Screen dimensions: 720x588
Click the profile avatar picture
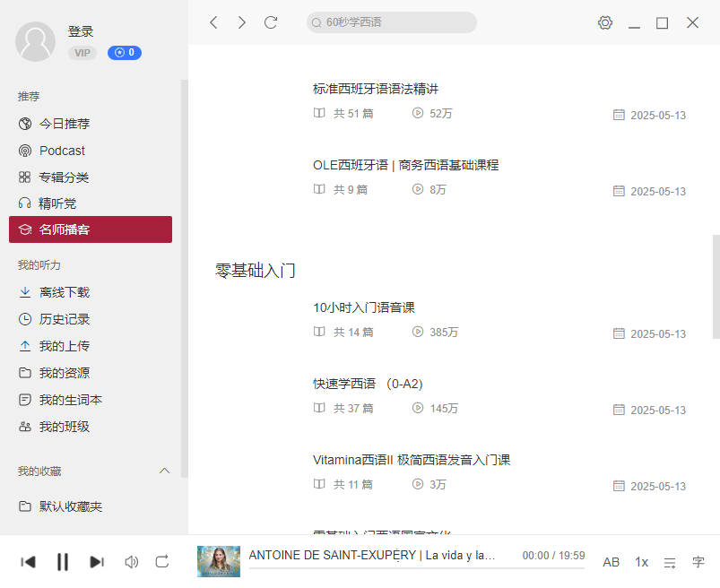pyautogui.click(x=35, y=41)
